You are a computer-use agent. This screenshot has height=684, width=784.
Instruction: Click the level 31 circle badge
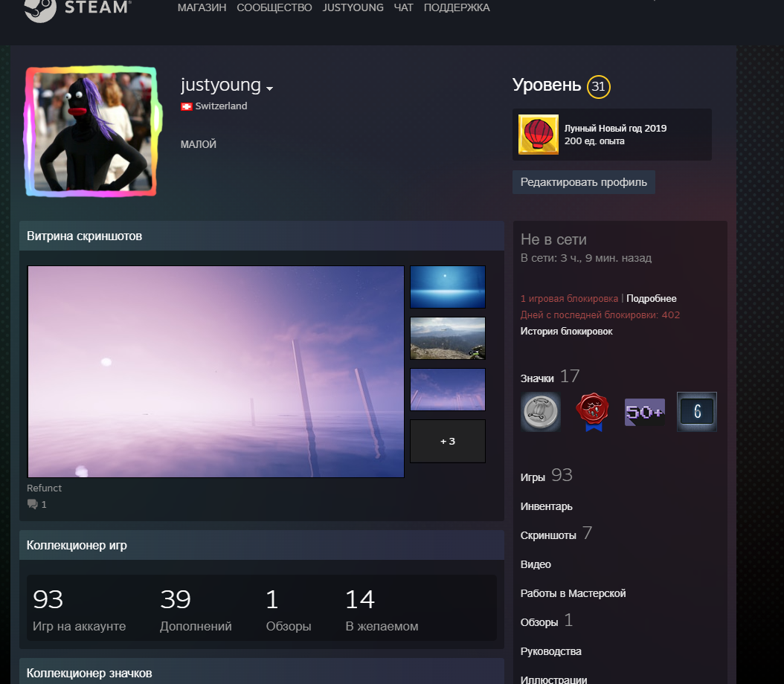598,87
